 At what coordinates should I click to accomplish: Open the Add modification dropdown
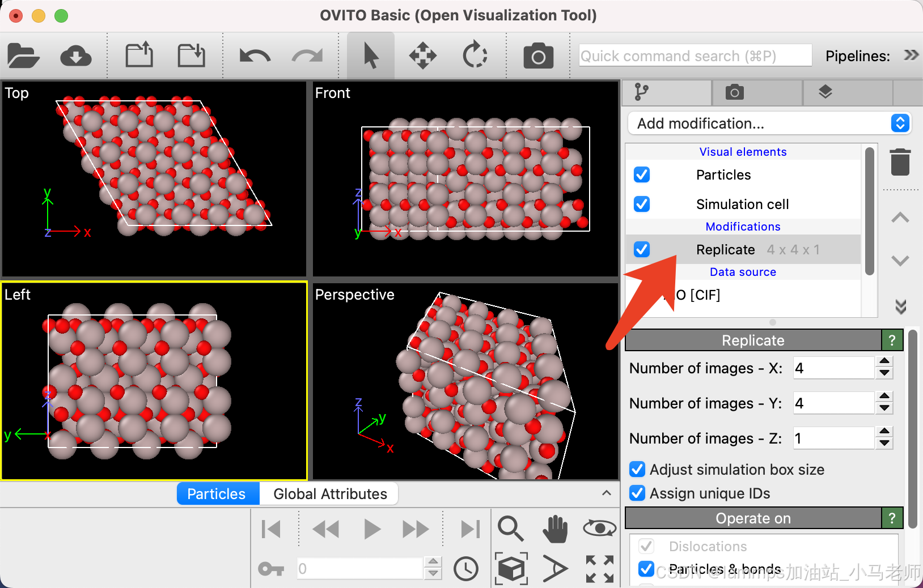coord(769,123)
